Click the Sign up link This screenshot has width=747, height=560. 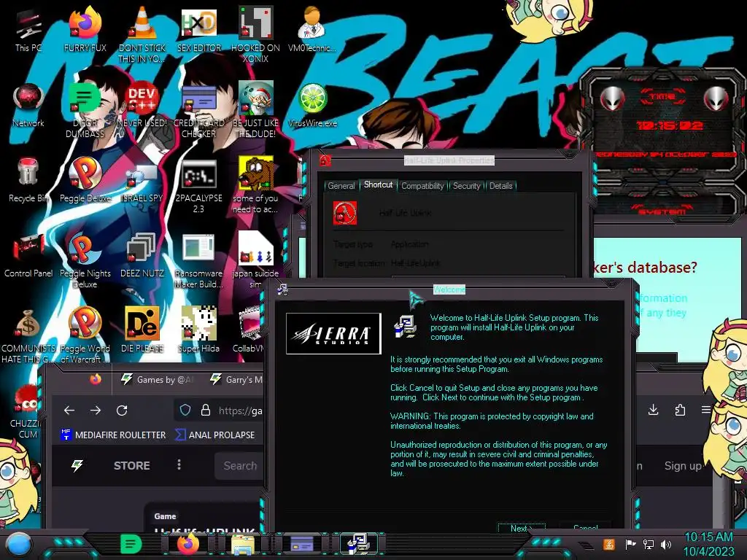(683, 466)
